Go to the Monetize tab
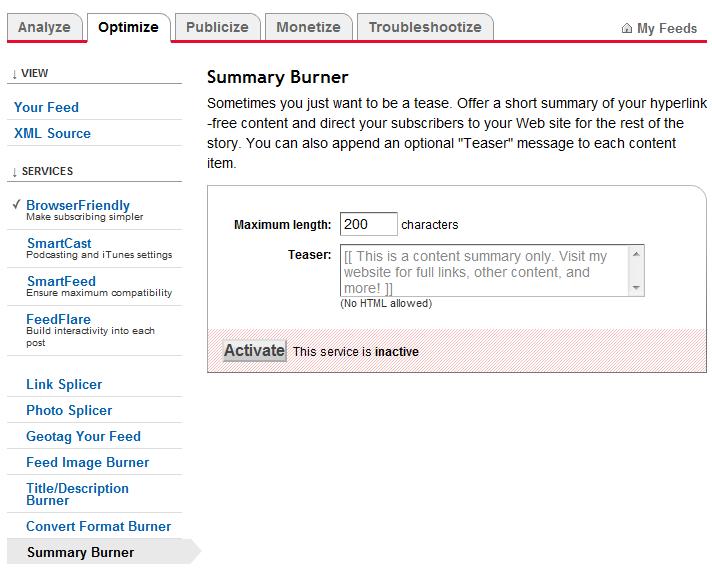The height and width of the screenshot is (576, 712). (x=308, y=27)
